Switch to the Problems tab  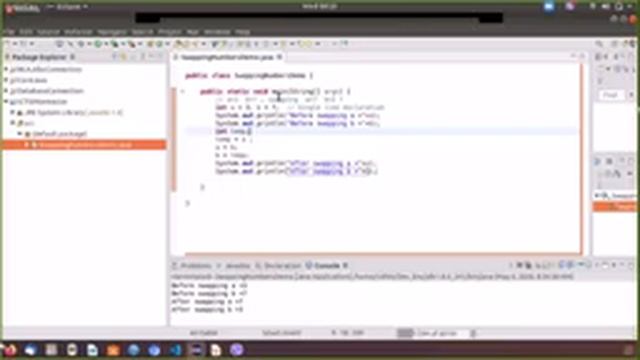pyautogui.click(x=192, y=266)
